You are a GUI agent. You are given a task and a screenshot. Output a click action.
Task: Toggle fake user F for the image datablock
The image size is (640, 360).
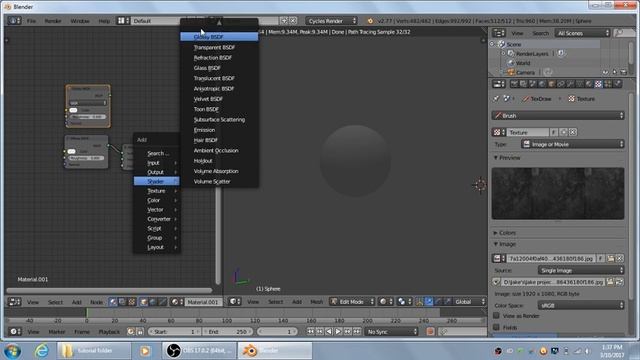pyautogui.click(x=600, y=258)
